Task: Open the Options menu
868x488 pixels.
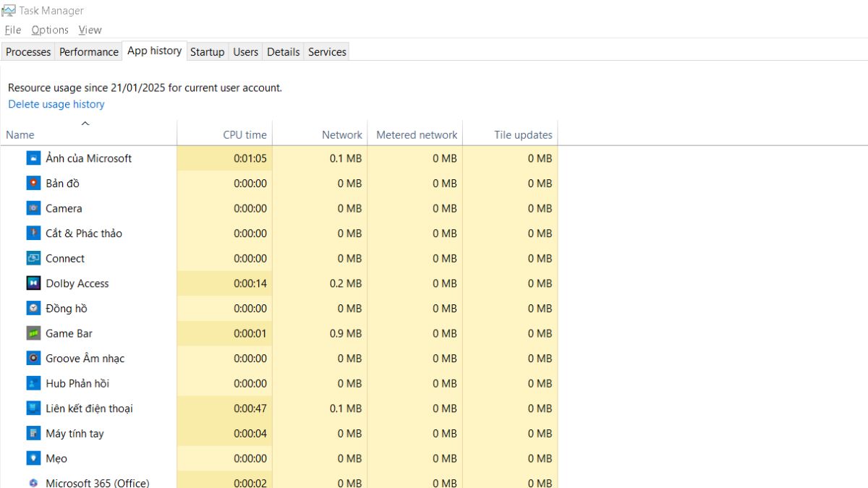Action: [x=49, y=30]
